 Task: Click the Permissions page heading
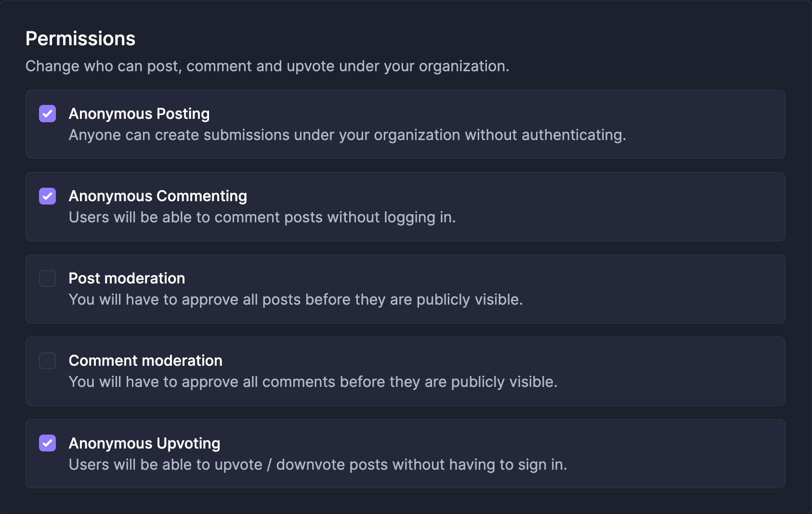80,39
